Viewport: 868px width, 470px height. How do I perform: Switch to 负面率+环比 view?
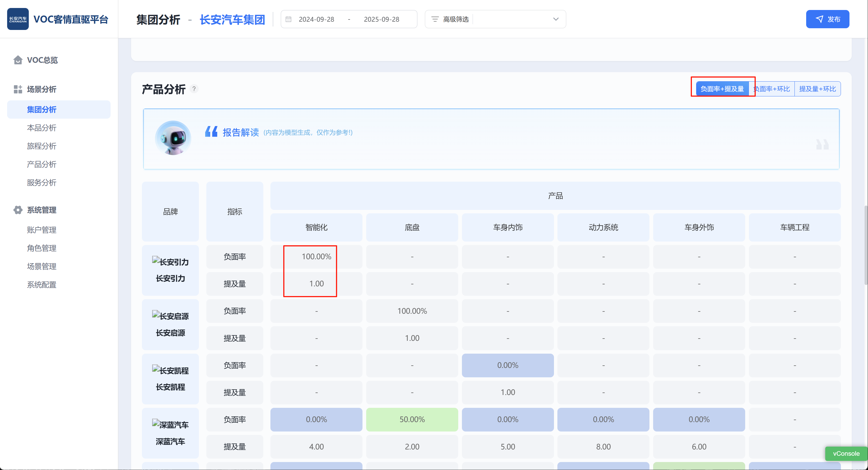(x=772, y=89)
